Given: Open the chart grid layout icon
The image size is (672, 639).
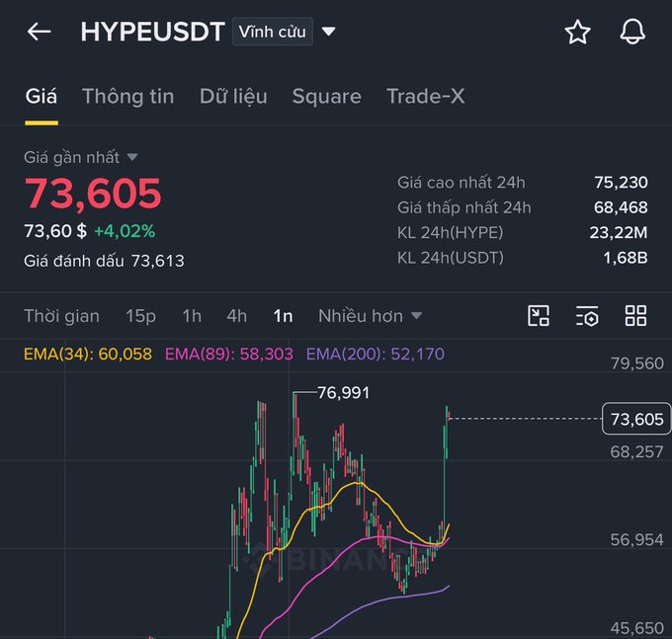Looking at the screenshot, I should (x=635, y=316).
